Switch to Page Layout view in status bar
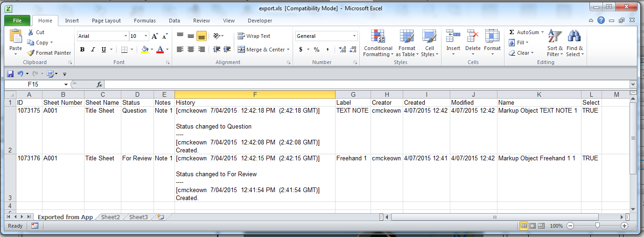Screen dimensions: 644x237 (x=533, y=226)
